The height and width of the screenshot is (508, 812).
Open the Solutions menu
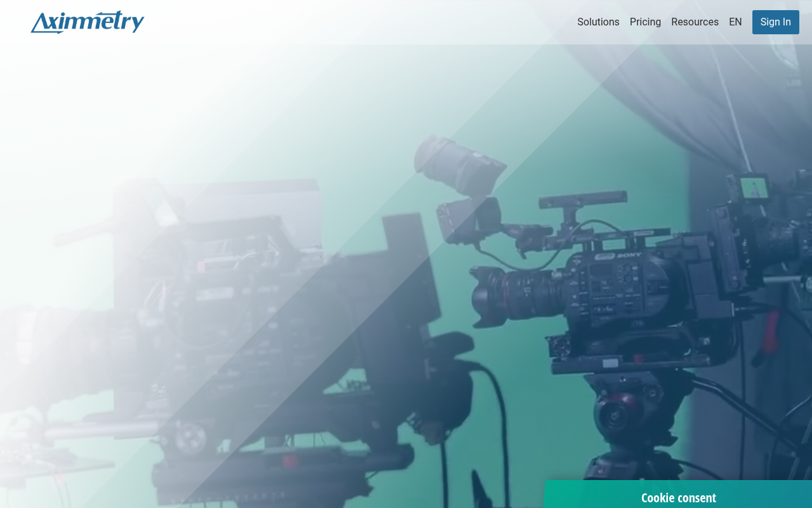598,22
